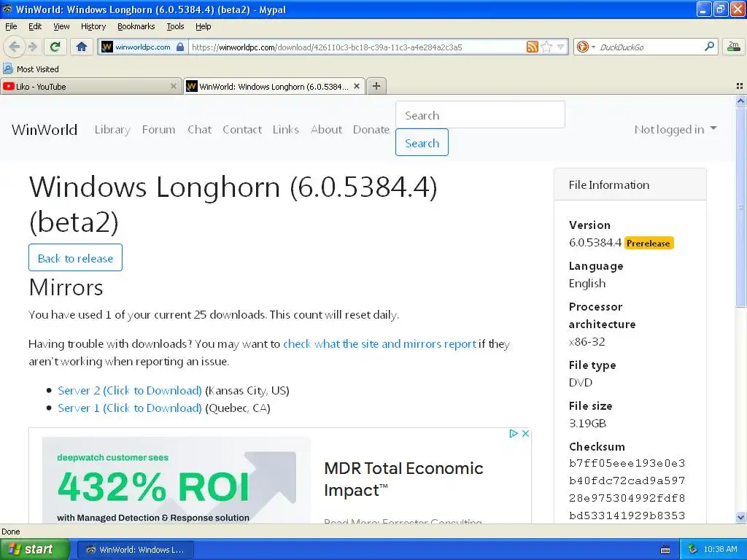Click the WinWorld Search input field

(x=480, y=114)
